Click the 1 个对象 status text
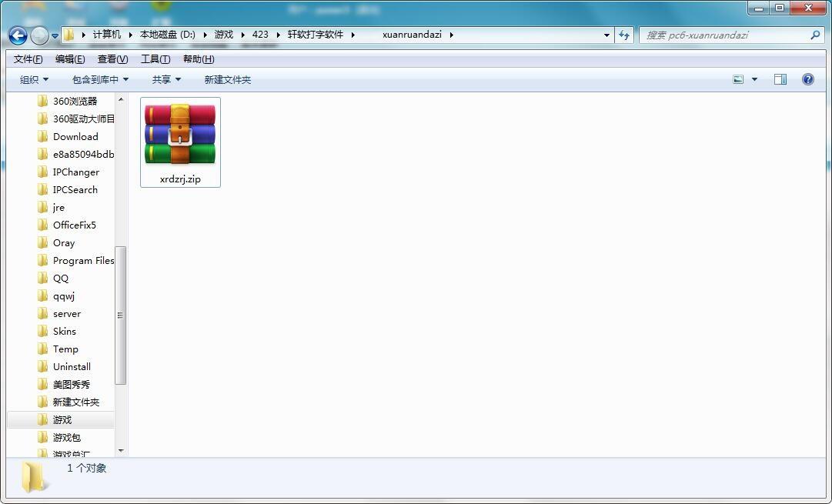This screenshot has width=832, height=504. [86, 468]
